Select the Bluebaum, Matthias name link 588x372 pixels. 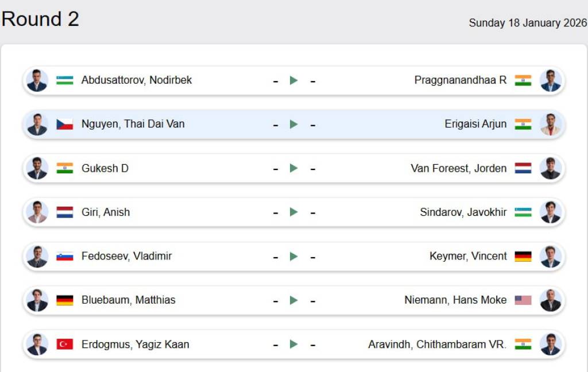[x=129, y=300]
